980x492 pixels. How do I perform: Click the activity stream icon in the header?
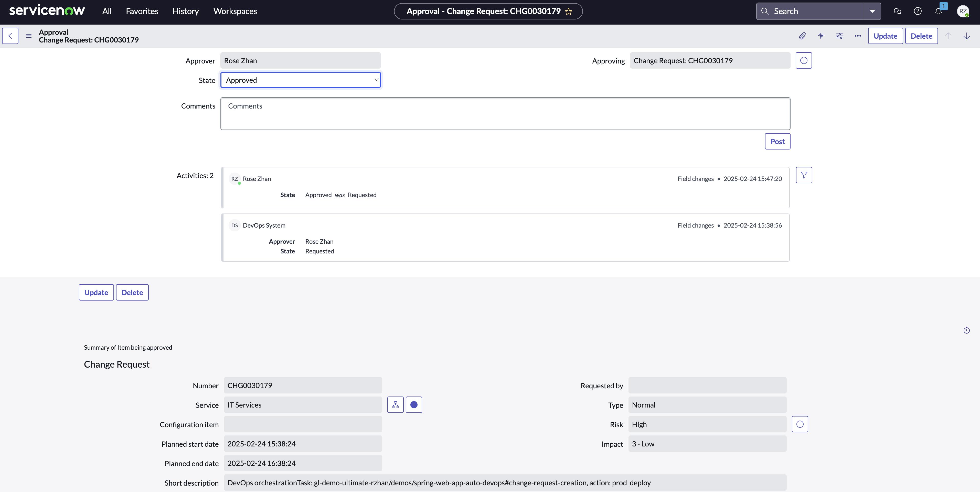(821, 36)
